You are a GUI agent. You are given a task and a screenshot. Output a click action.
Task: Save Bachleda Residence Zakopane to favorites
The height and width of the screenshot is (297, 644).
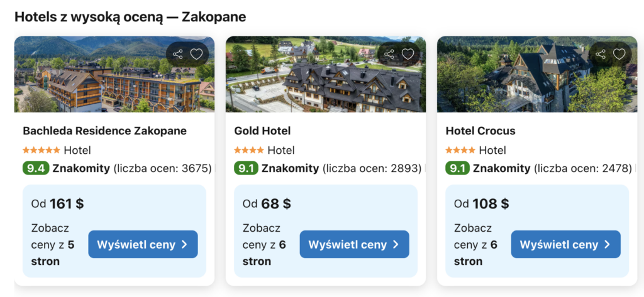196,54
